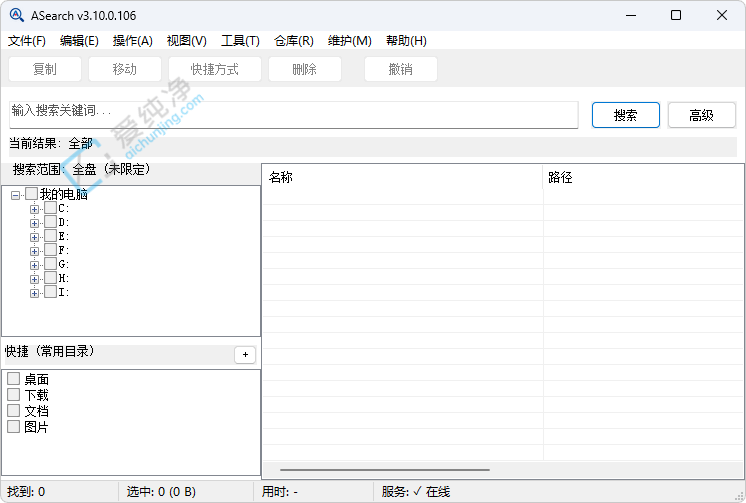Open the 操作(A) menu
This screenshot has width=746, height=503.
133,41
